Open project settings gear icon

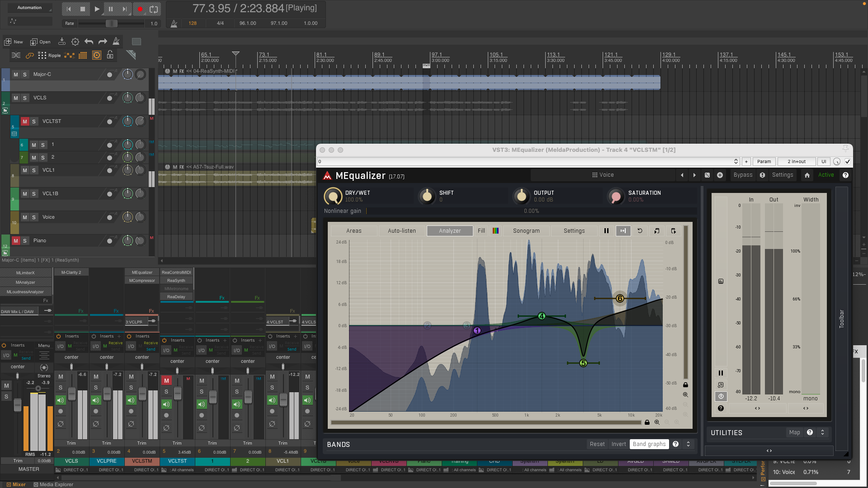pos(75,42)
